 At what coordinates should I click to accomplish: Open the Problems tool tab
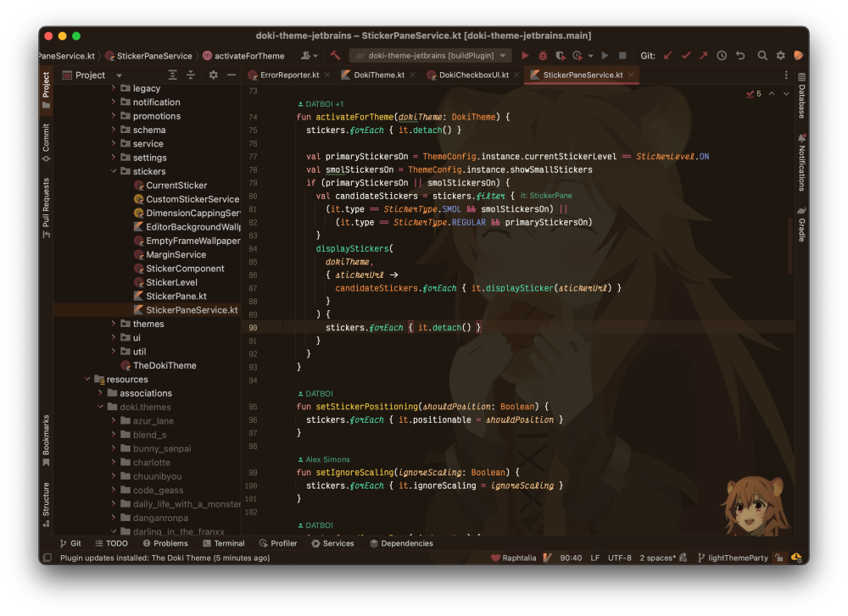point(165,544)
